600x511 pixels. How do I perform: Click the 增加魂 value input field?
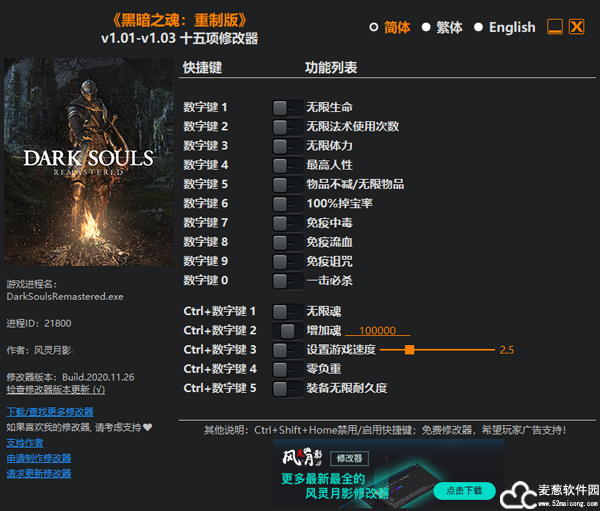tap(378, 331)
